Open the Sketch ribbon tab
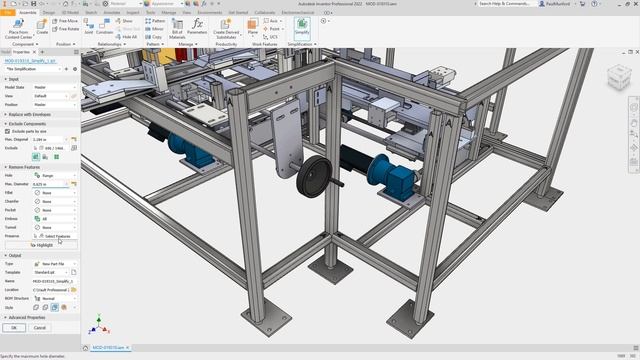Screen dimensions: 640x360 click(91, 13)
